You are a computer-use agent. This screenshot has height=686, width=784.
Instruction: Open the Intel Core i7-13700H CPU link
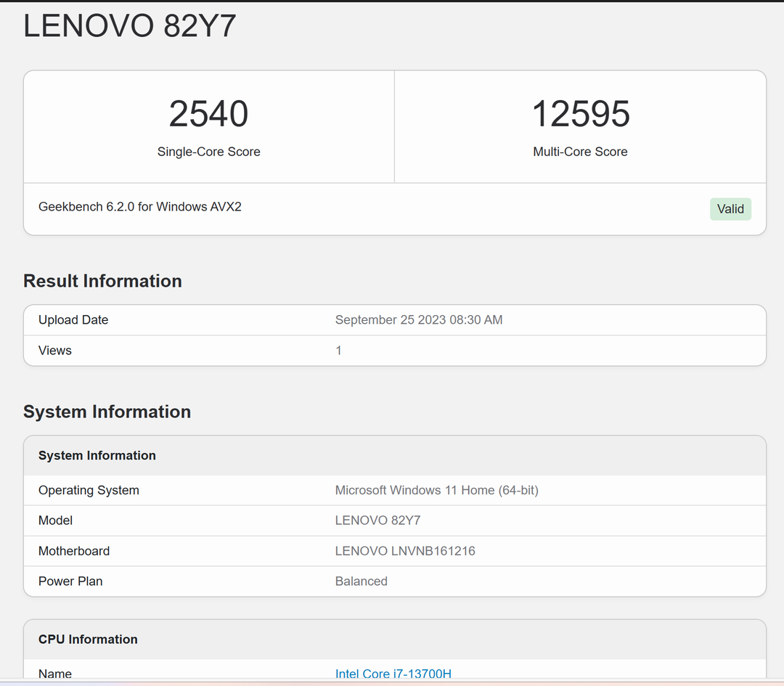[x=393, y=674]
